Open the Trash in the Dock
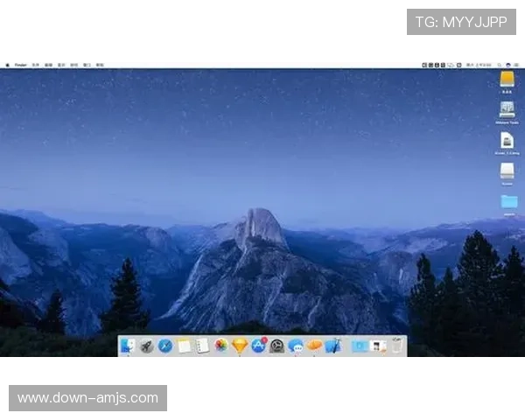The height and width of the screenshot is (420, 525). (397, 346)
